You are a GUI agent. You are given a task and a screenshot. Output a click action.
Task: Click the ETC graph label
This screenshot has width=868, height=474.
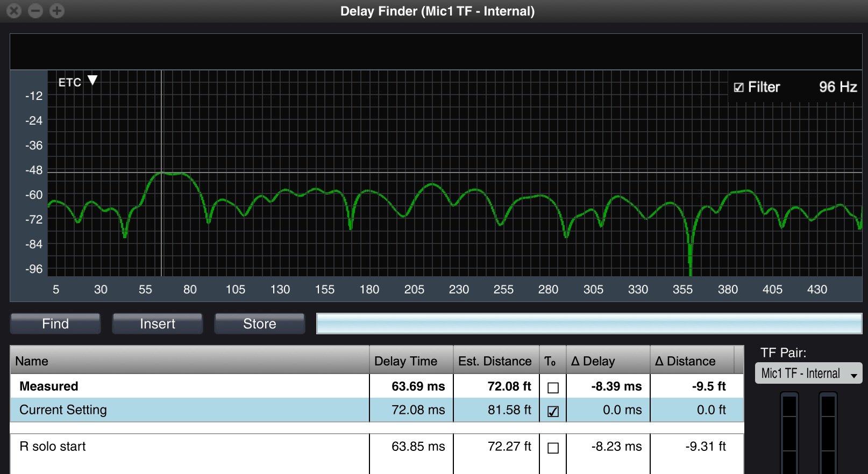click(x=69, y=82)
